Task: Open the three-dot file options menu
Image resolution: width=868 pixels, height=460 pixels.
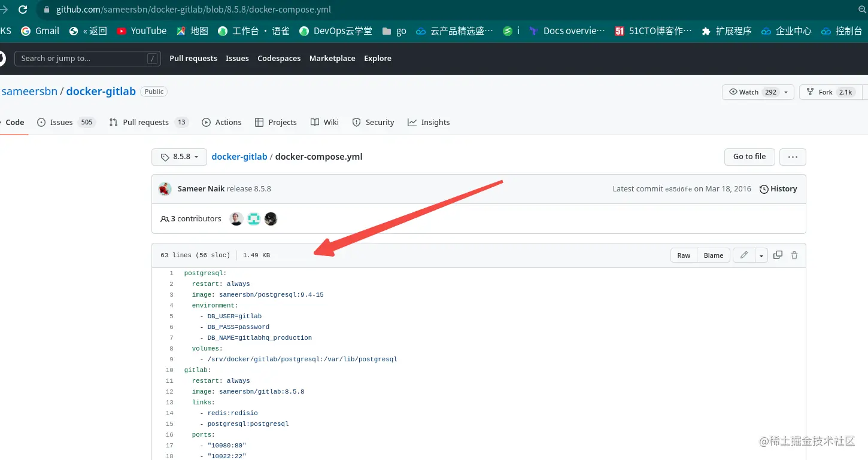Action: coord(793,157)
